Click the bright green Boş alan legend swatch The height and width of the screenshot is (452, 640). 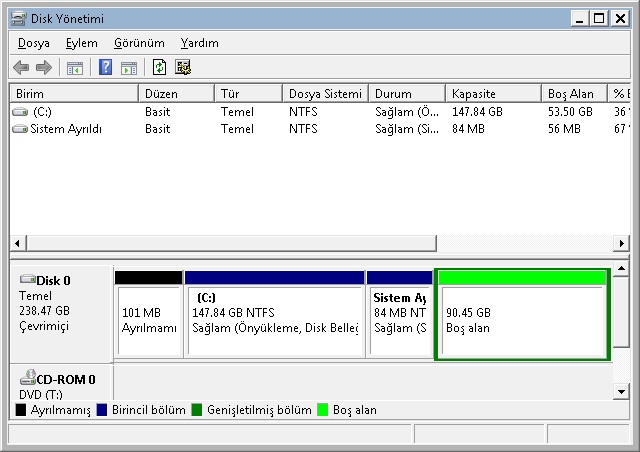click(x=323, y=410)
